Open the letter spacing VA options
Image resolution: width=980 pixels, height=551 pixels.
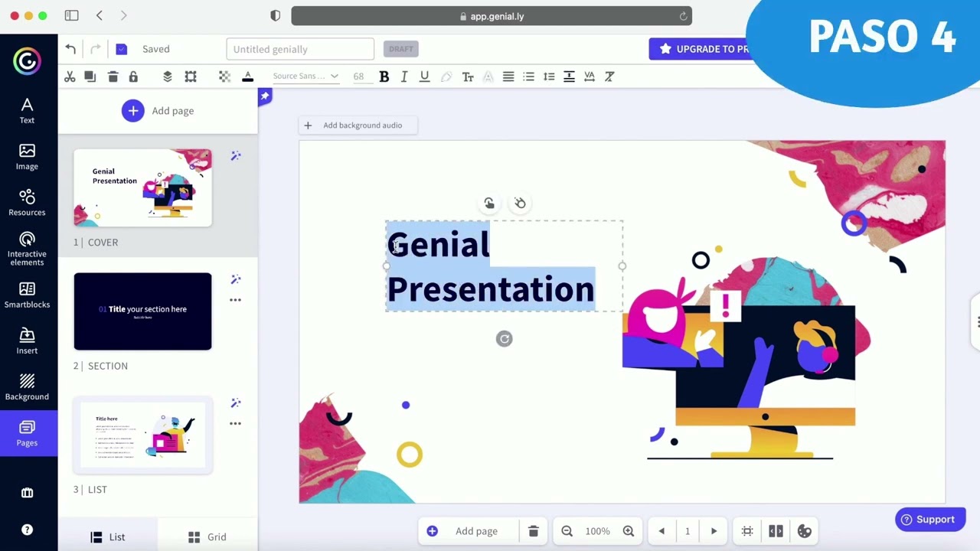click(x=590, y=77)
